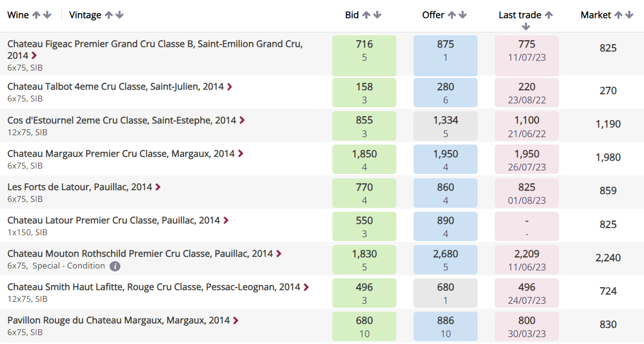Viewport: 644px width, 344px height.
Task: Click the 496 last trade cell
Action: [x=527, y=292]
